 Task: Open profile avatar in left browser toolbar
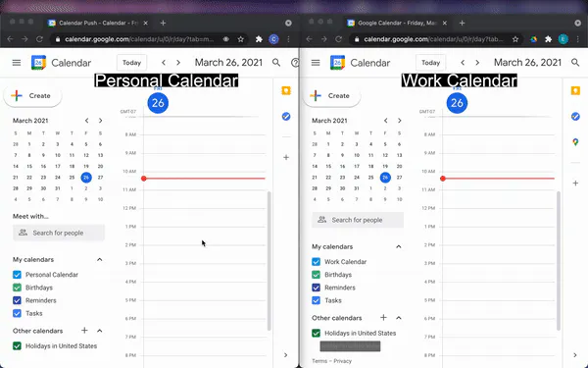[x=273, y=39]
